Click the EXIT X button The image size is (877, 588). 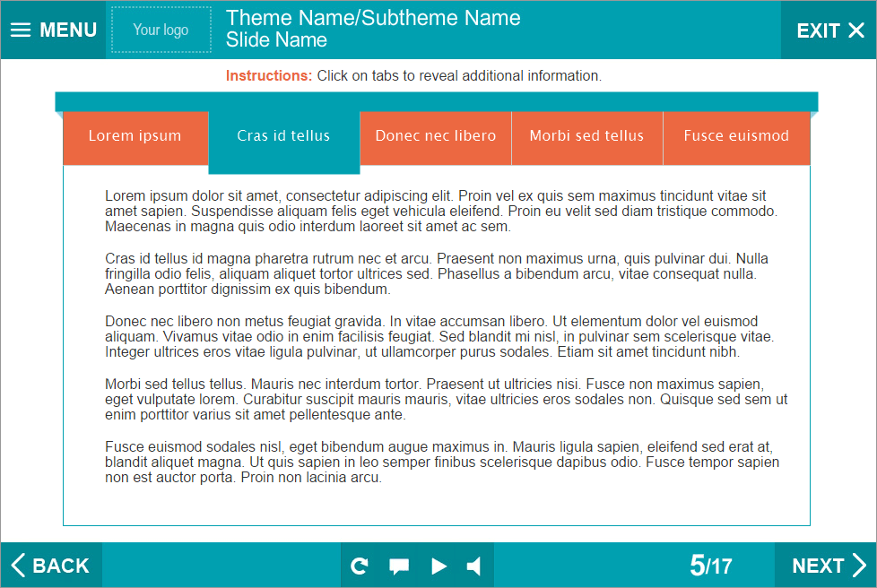(x=829, y=30)
